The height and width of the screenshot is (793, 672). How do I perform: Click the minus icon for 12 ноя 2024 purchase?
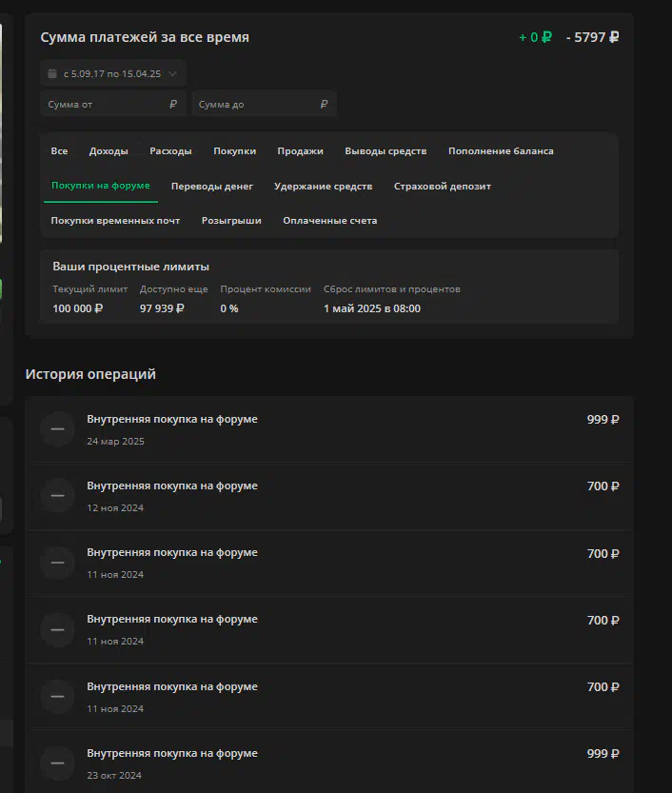pyautogui.click(x=58, y=496)
